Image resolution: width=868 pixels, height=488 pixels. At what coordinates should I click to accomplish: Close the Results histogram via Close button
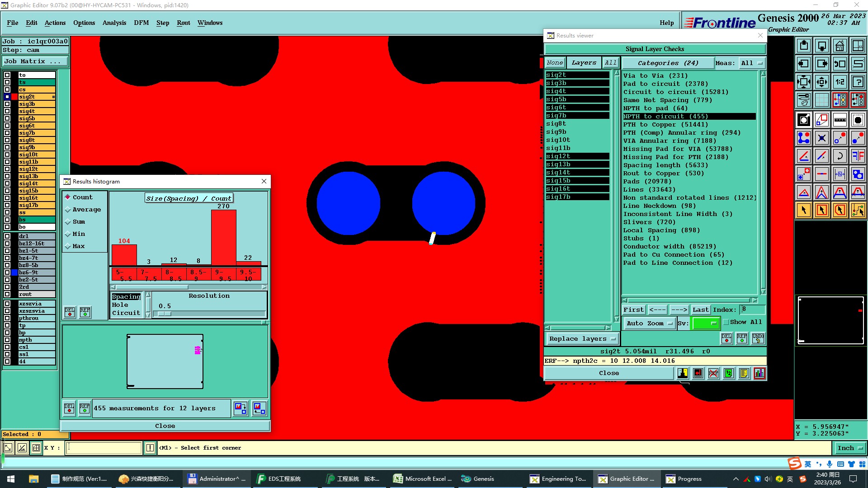(x=165, y=426)
